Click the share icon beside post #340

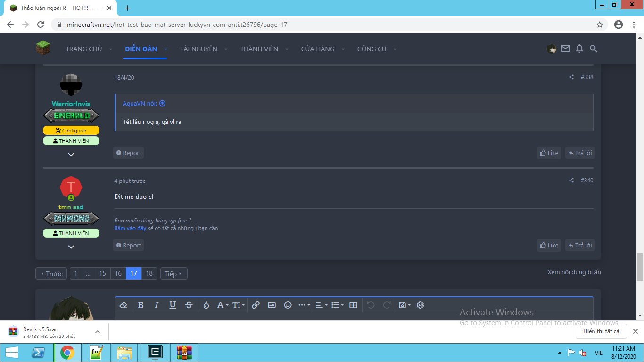pyautogui.click(x=571, y=181)
